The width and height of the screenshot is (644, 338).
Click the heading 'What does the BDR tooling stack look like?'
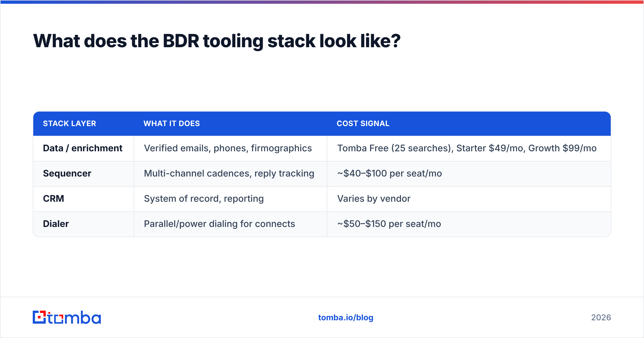pos(217,41)
